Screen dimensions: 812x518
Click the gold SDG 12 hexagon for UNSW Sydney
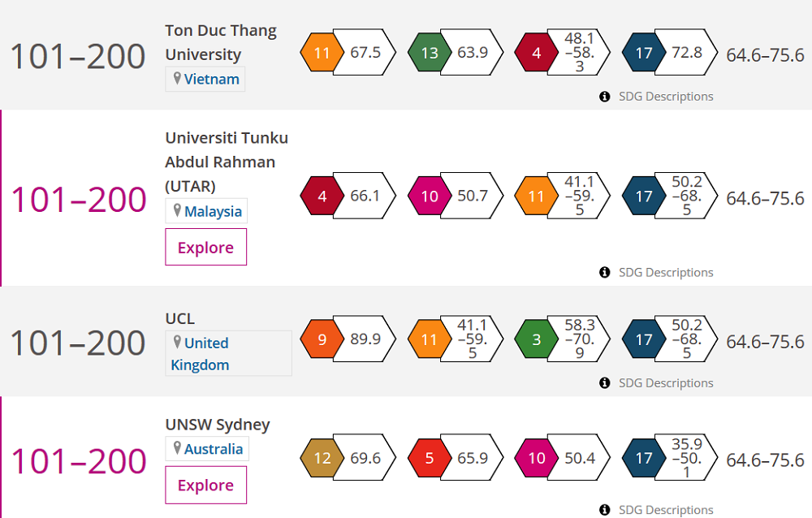(x=322, y=458)
